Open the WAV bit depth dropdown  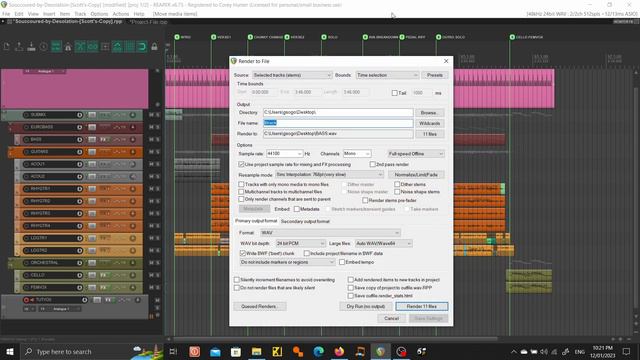[x=300, y=243]
